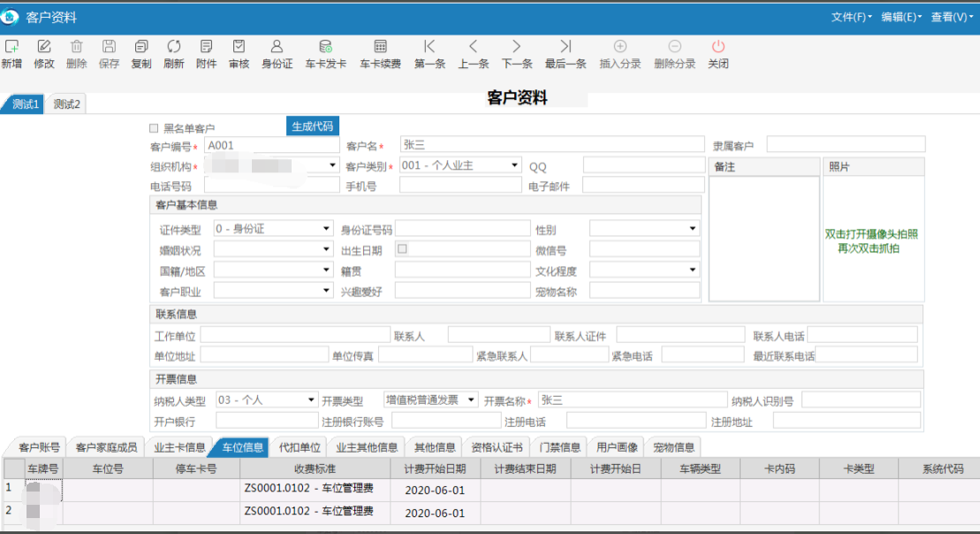Viewport: 980px width, 534px height.
Task: Click the 删除 (delete) trash icon
Action: 76,47
